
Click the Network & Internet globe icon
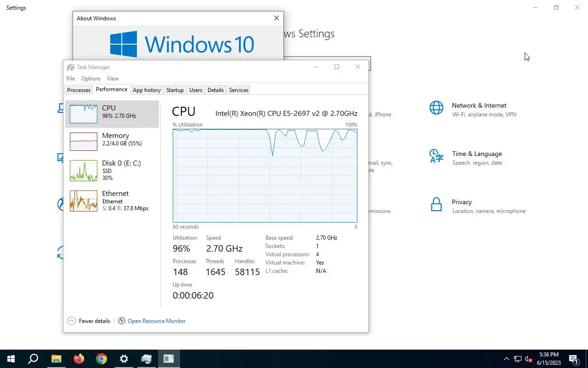(436, 108)
